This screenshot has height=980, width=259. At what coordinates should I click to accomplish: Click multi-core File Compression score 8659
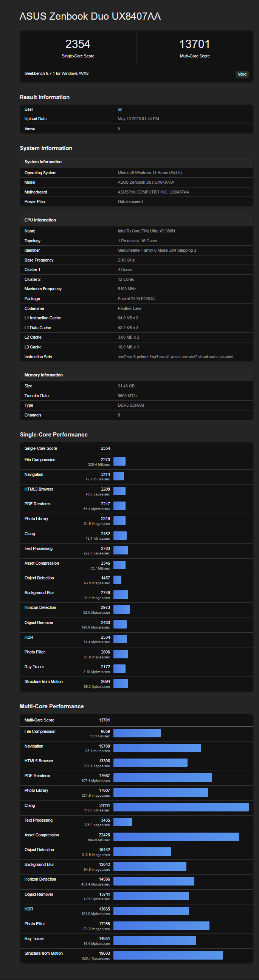(105, 732)
